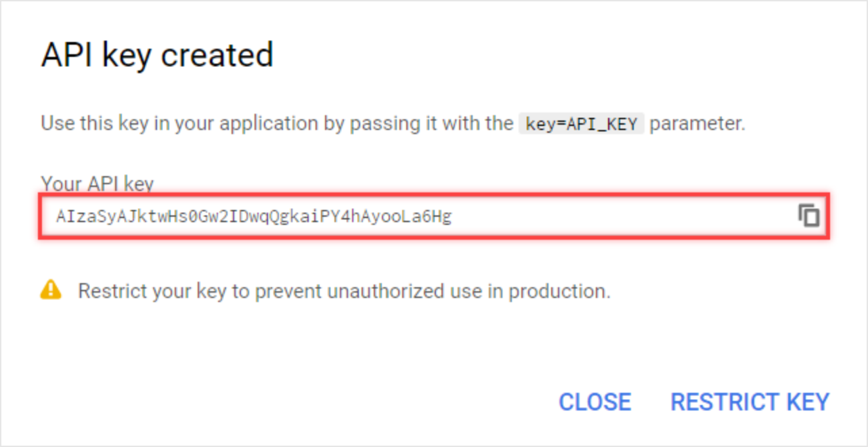Select the API key text field

pyautogui.click(x=434, y=216)
